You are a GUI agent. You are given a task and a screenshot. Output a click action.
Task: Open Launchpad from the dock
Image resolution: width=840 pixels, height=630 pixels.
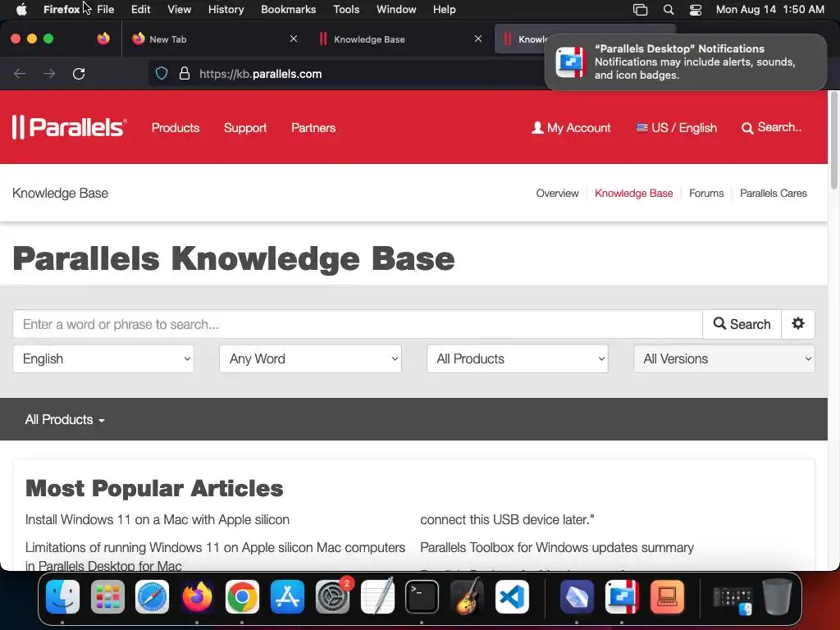(x=107, y=597)
